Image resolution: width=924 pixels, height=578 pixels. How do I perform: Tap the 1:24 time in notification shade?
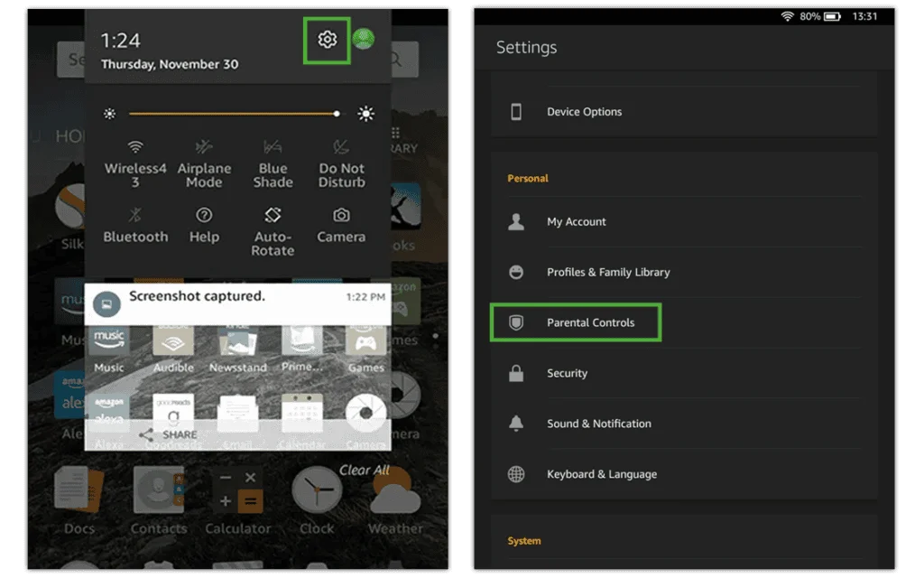[120, 40]
